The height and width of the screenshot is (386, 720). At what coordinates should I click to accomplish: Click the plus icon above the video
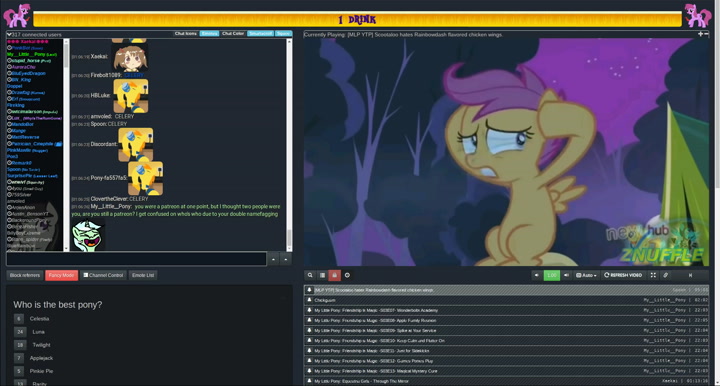[700, 34]
